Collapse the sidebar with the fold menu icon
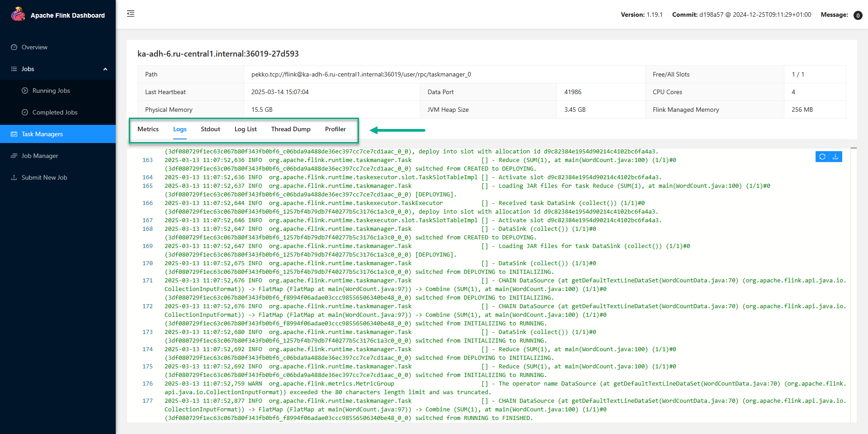Viewport: 868px width, 434px height. [x=131, y=14]
